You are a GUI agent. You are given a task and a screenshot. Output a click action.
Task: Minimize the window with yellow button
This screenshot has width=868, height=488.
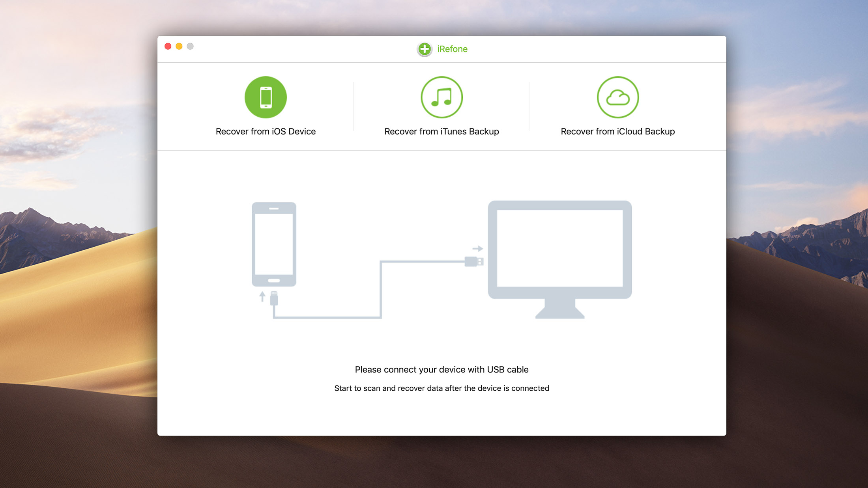coord(179,46)
